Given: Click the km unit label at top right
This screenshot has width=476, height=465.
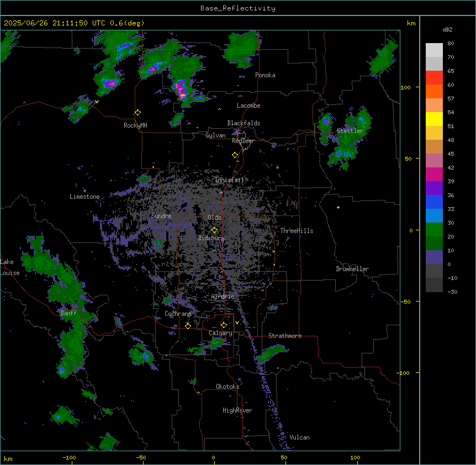Looking at the screenshot, I should tap(411, 23).
